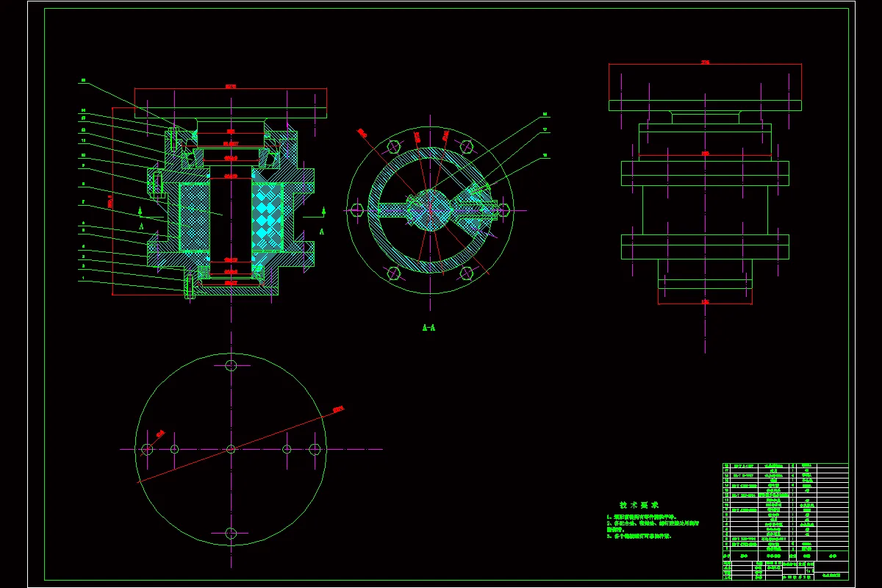The width and height of the screenshot is (882, 588).
Task: Pick the top hole on the circular plate view
Action: pyautogui.click(x=231, y=365)
